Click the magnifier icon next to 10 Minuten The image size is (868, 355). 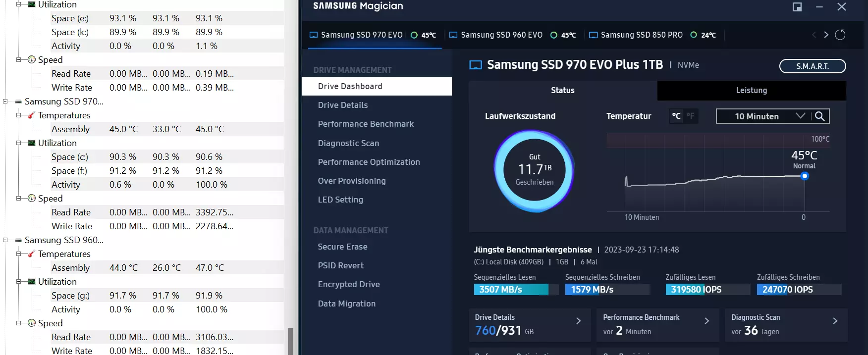[820, 116]
